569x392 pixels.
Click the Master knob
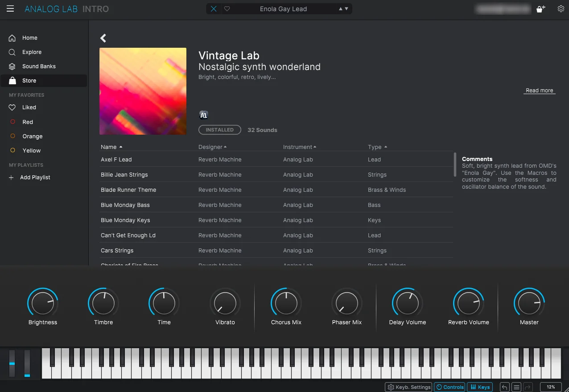(x=529, y=303)
